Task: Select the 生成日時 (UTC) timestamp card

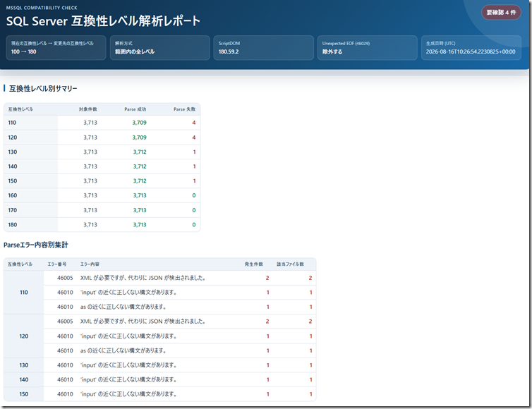Action: click(x=471, y=48)
